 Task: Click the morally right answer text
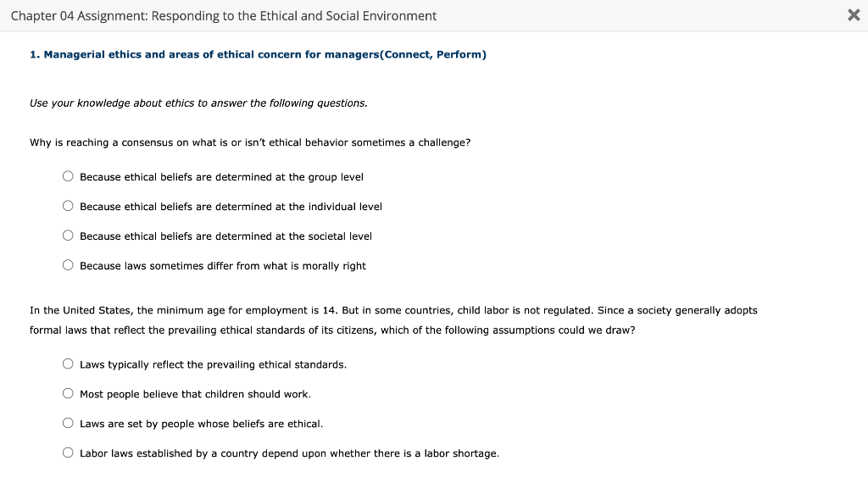coord(222,264)
